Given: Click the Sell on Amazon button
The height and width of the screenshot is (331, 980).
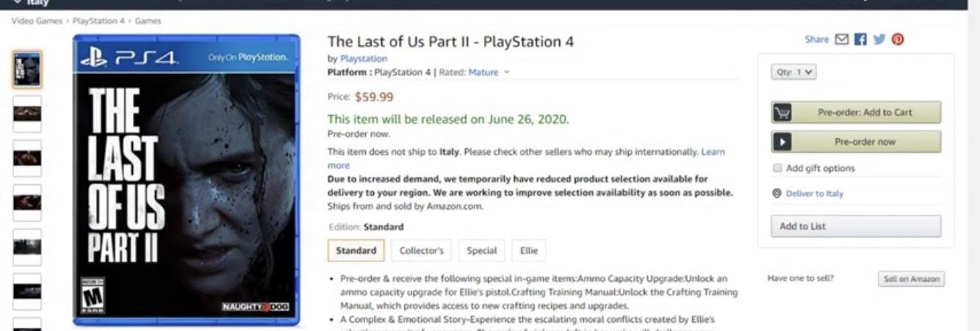Looking at the screenshot, I should coord(912,279).
